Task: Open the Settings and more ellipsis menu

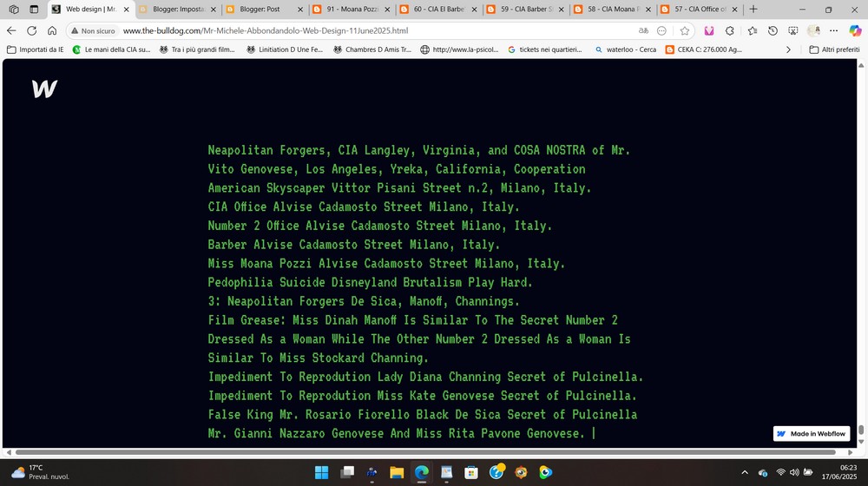Action: tap(833, 31)
